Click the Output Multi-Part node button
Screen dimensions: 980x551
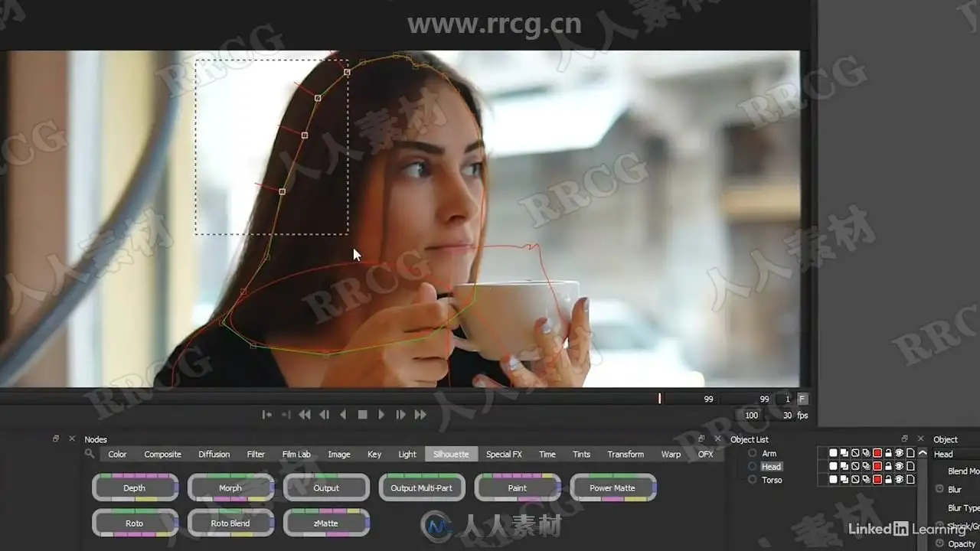tap(422, 488)
